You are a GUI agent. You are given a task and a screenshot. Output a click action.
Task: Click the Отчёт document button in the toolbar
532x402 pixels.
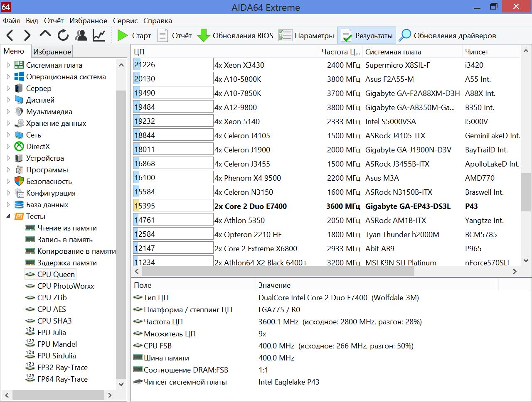point(175,35)
